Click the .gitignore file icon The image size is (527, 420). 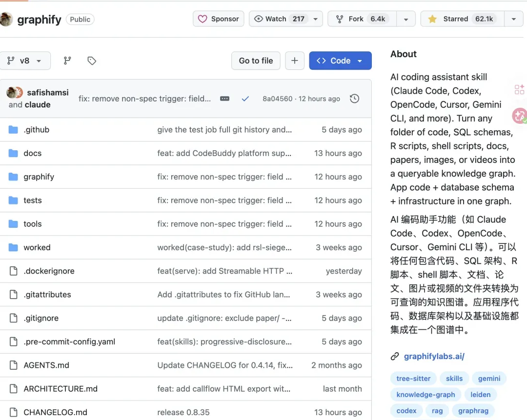coord(14,318)
